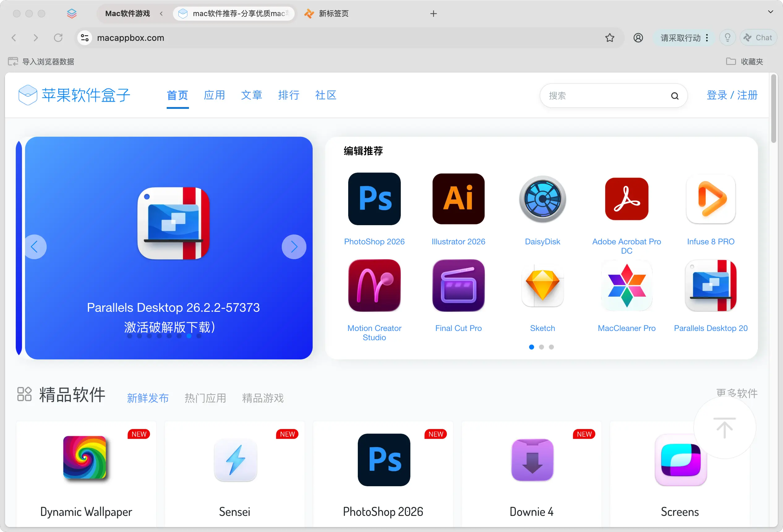Open the Sensei lightning bolt icon

[235, 460]
